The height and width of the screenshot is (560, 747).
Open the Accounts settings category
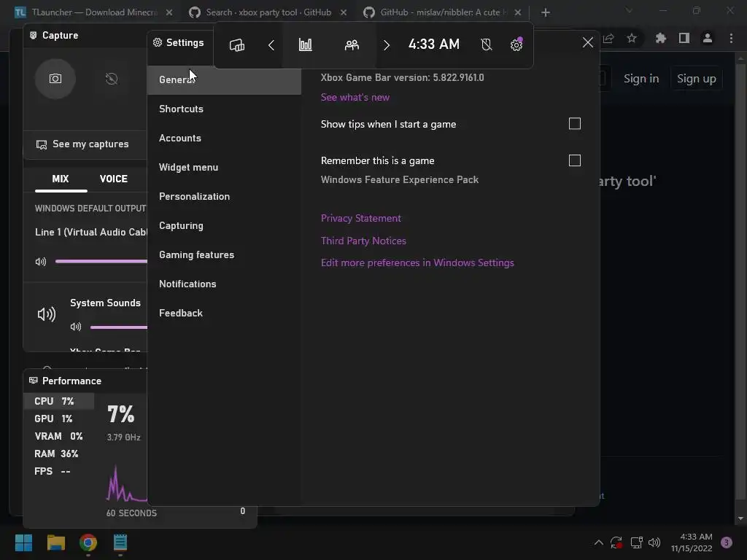[x=225, y=138]
